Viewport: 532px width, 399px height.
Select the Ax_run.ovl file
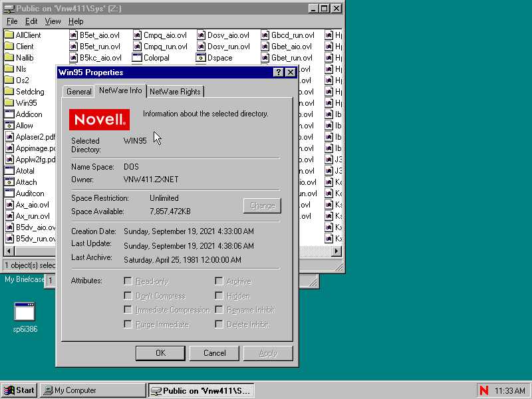click(28, 216)
